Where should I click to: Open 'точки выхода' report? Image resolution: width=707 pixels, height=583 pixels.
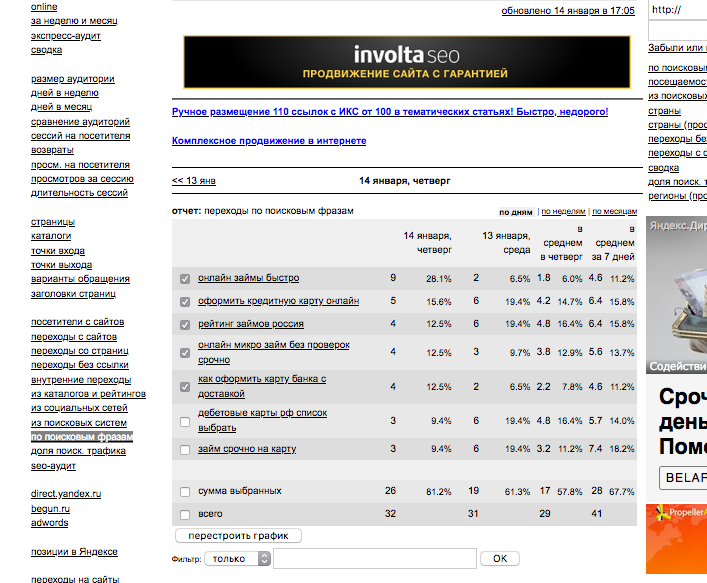pyautogui.click(x=61, y=265)
